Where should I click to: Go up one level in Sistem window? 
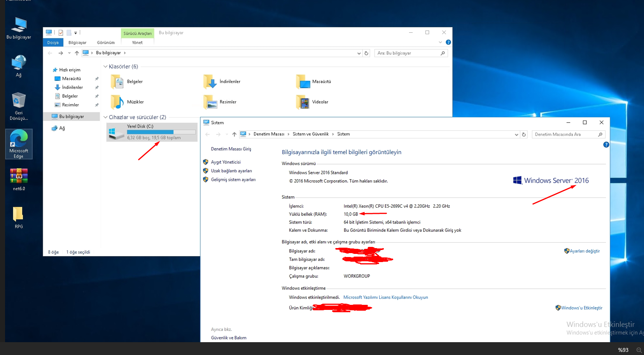tap(234, 135)
